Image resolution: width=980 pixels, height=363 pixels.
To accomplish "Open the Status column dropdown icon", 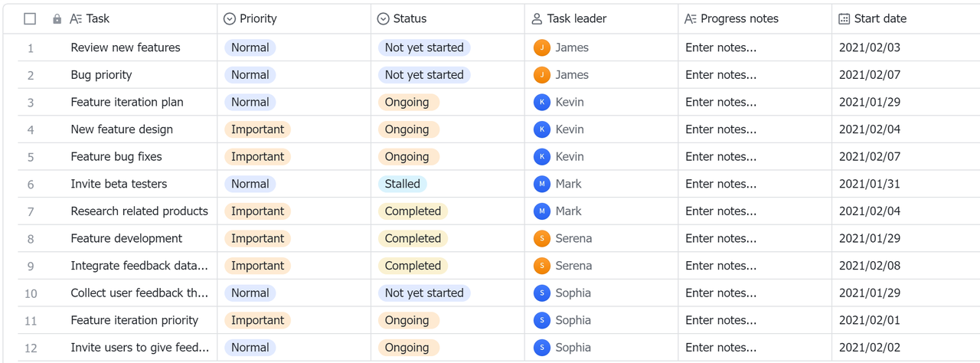I will pos(383,19).
